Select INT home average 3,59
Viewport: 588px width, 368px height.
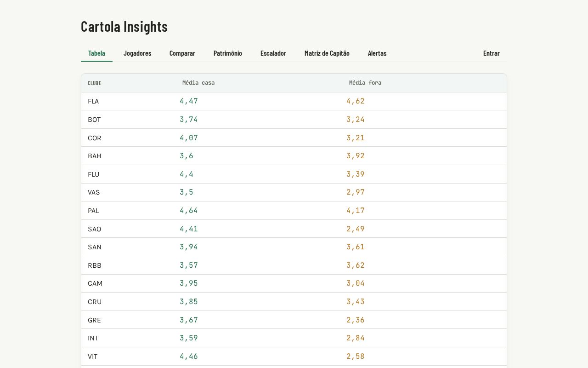(189, 338)
